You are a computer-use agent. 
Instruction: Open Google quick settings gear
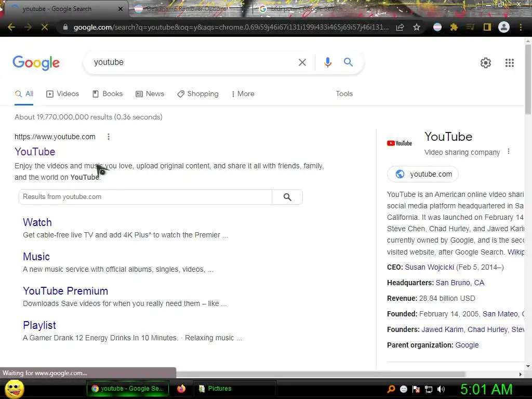pyautogui.click(x=486, y=63)
